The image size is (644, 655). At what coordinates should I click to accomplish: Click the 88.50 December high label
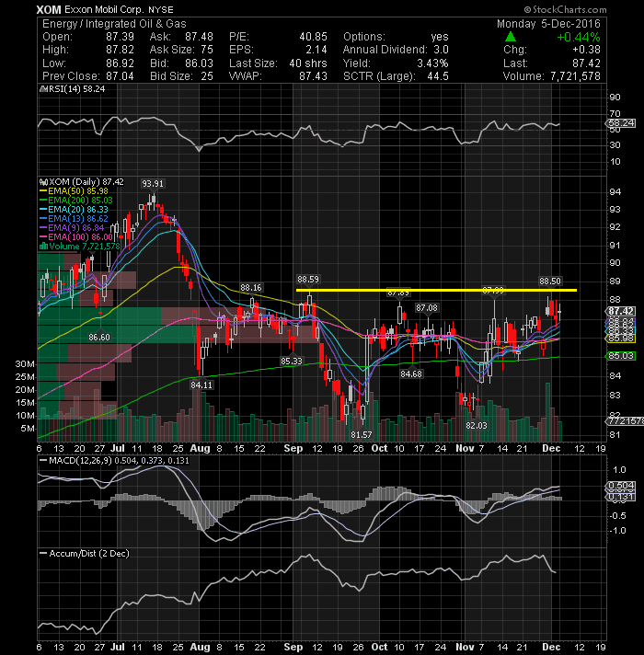tap(550, 282)
